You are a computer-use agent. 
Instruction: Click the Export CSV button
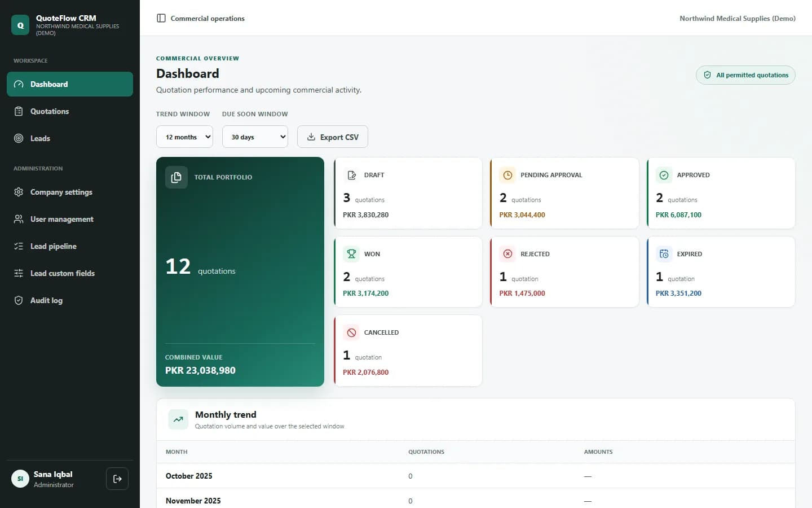coord(333,137)
